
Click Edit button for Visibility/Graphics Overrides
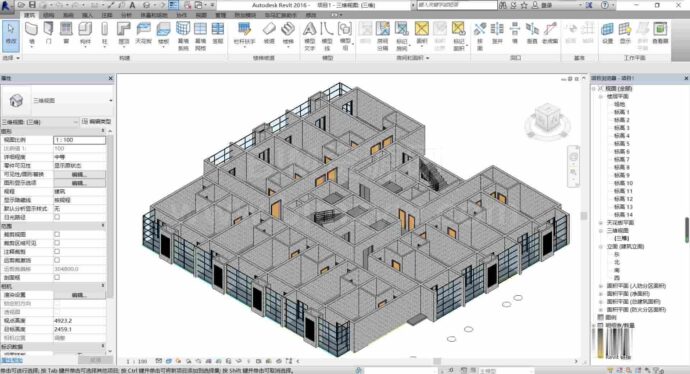(x=79, y=174)
